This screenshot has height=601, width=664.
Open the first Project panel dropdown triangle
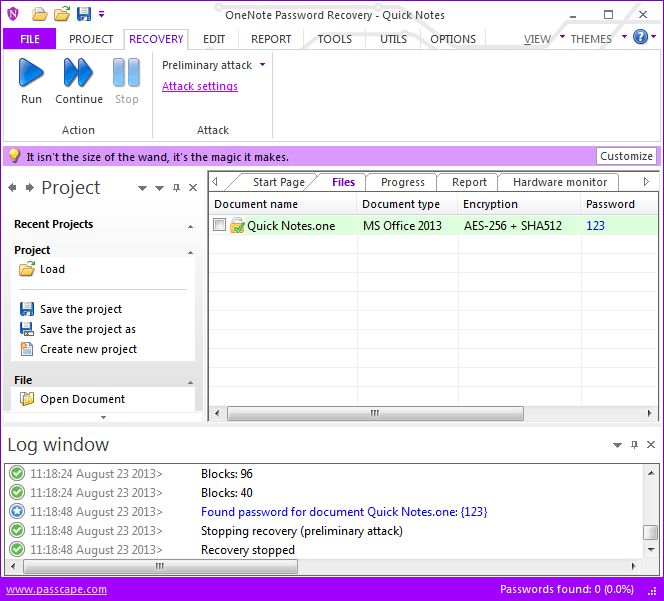click(x=142, y=188)
